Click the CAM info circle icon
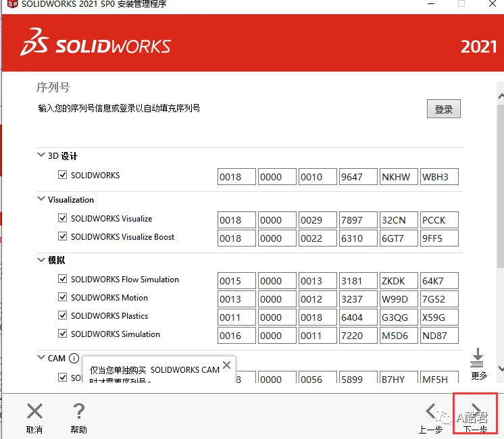 tap(74, 358)
